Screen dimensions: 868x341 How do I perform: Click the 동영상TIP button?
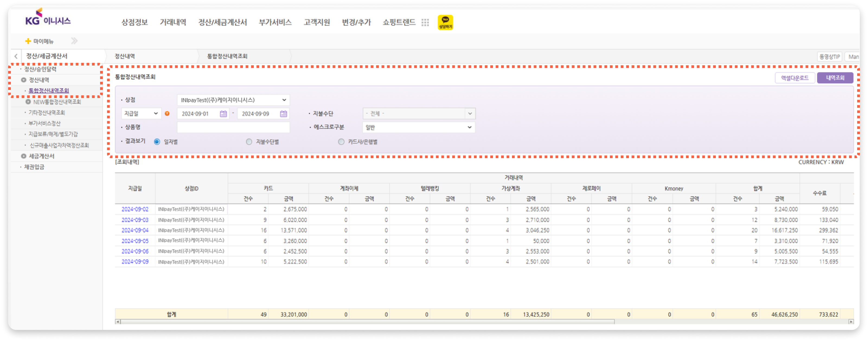(x=829, y=57)
